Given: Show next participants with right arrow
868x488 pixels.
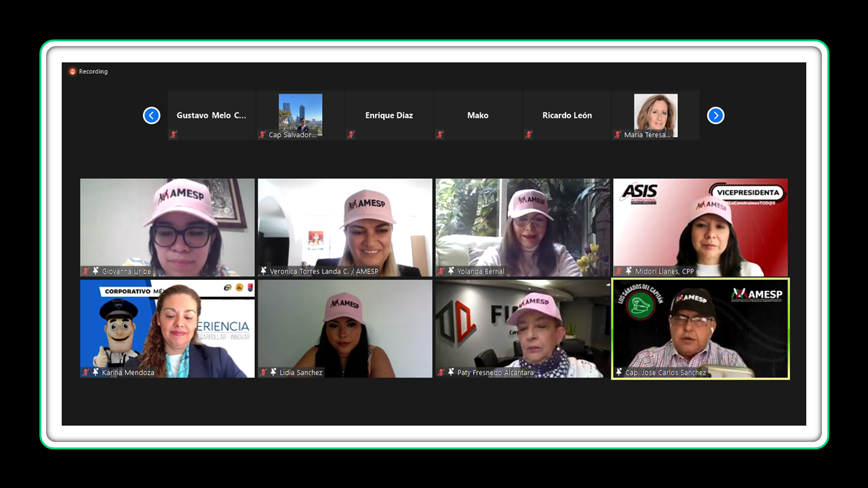Looking at the screenshot, I should click(715, 115).
